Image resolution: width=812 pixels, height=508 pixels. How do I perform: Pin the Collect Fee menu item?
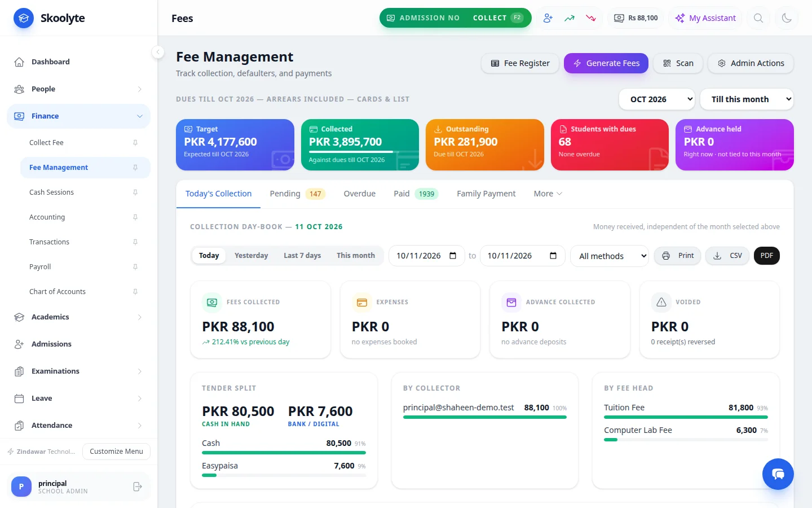(x=135, y=143)
